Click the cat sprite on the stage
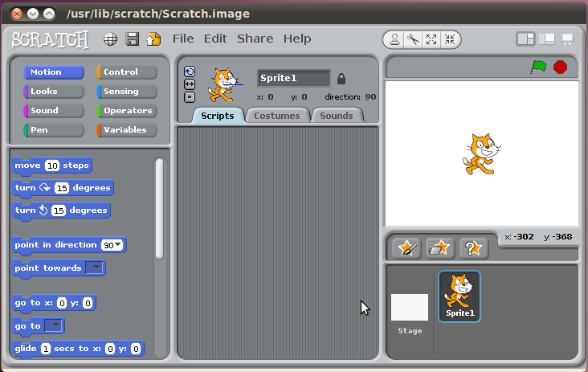 pos(481,154)
